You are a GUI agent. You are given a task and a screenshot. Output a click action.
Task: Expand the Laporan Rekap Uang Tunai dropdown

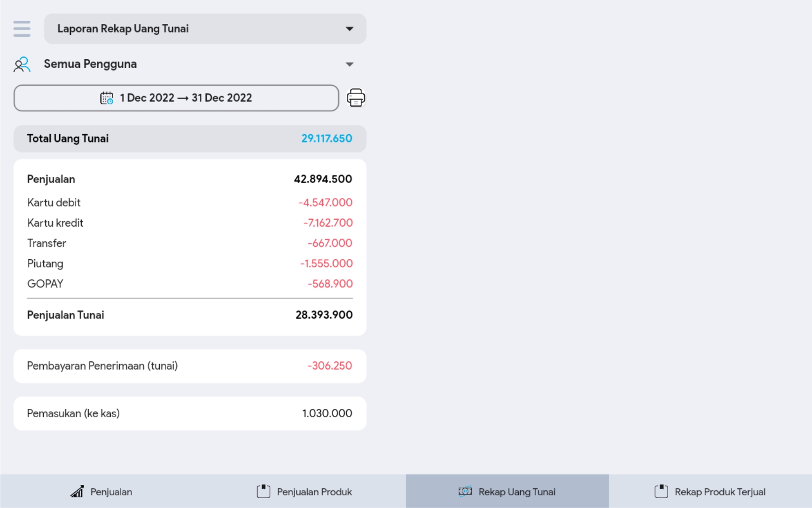(x=349, y=29)
